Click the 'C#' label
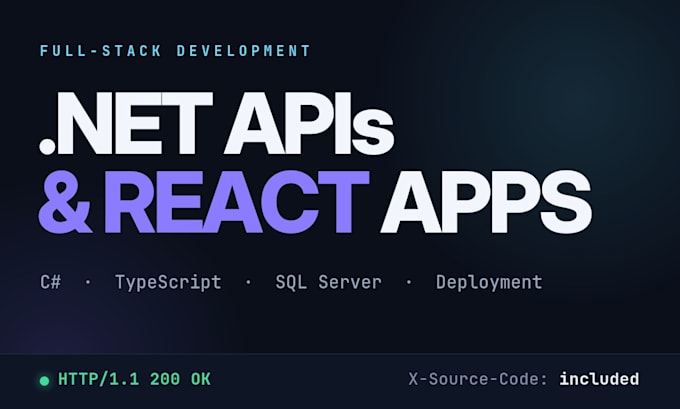 pos(51,282)
